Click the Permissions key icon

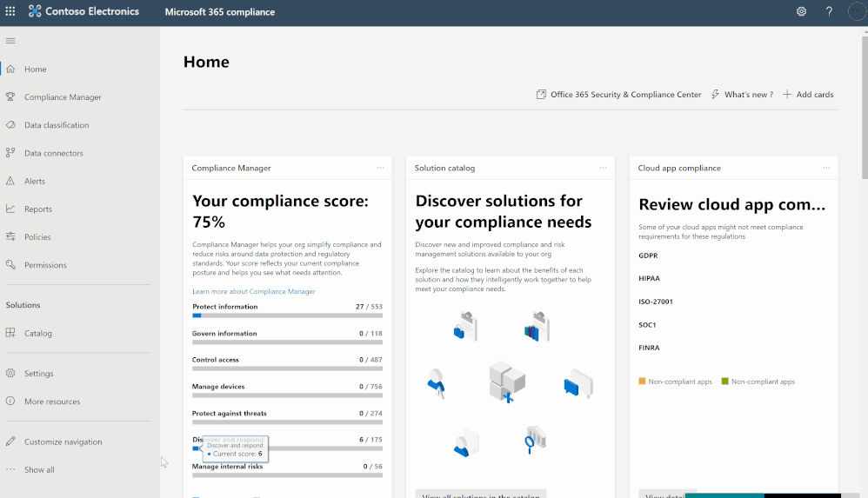coord(10,264)
